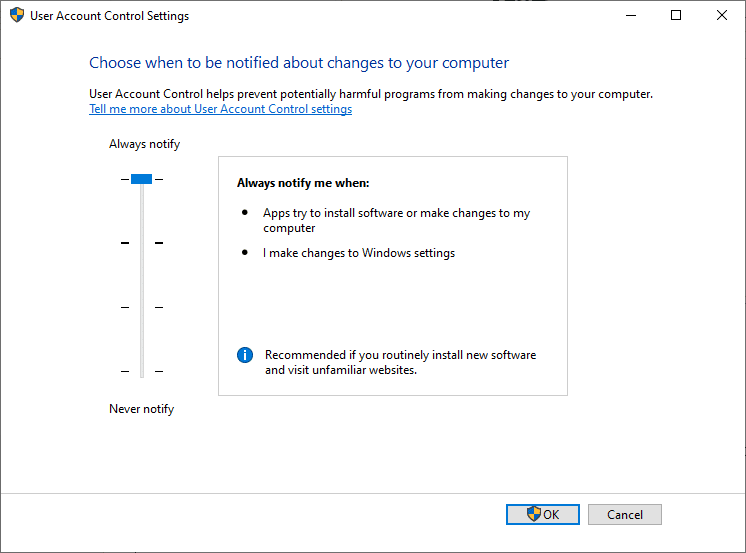Screen dimensions: 746x553
Task: Minimize the User Account Control Settings window
Action: click(630, 16)
